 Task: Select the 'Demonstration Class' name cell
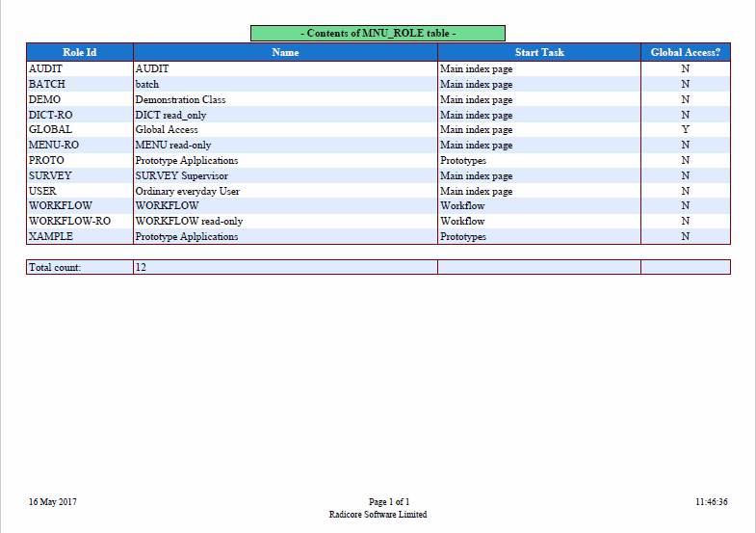(180, 99)
